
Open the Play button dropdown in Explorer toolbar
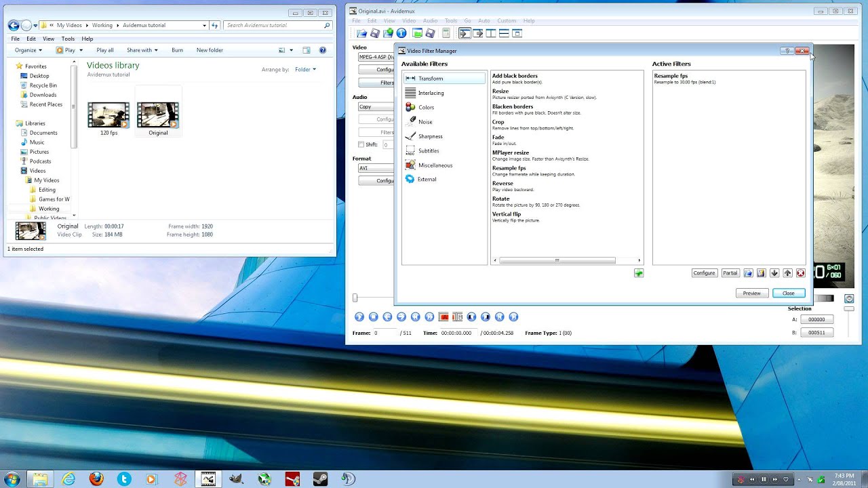coord(81,50)
